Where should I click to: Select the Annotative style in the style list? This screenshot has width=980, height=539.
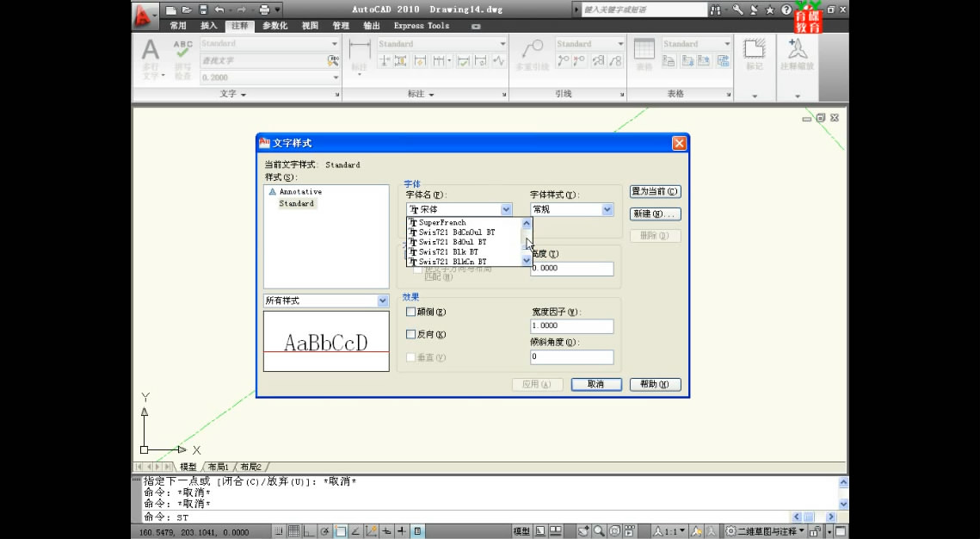(x=300, y=192)
